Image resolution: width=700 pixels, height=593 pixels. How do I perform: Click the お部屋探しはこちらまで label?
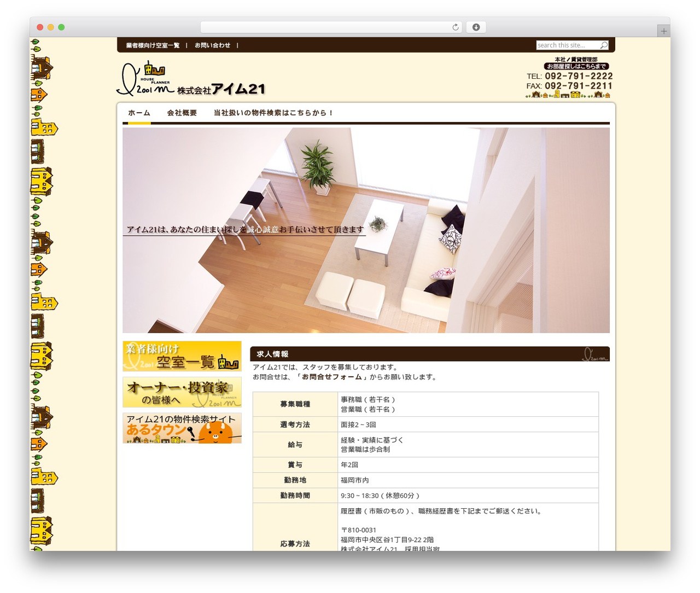(x=576, y=66)
